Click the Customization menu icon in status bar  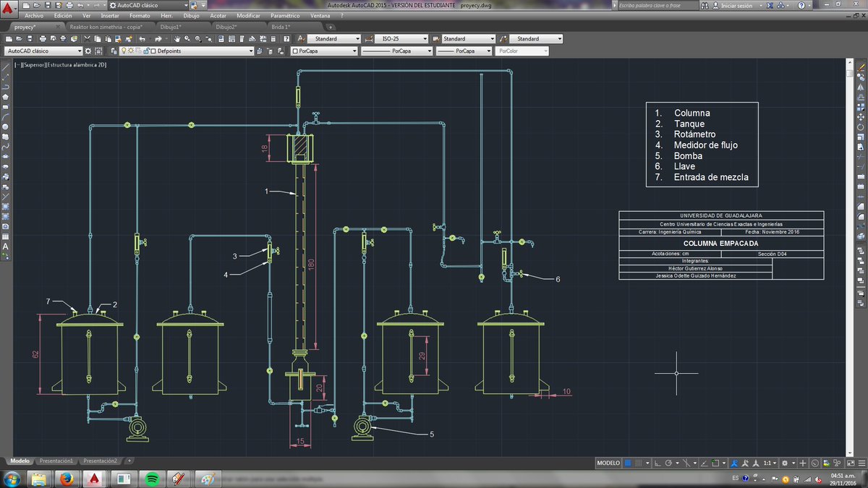[862, 463]
